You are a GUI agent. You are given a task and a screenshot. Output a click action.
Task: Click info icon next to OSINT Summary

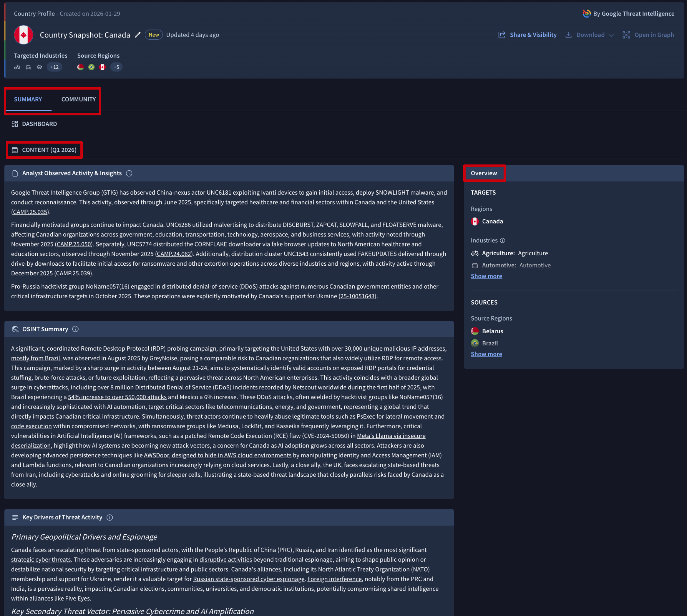pos(76,329)
